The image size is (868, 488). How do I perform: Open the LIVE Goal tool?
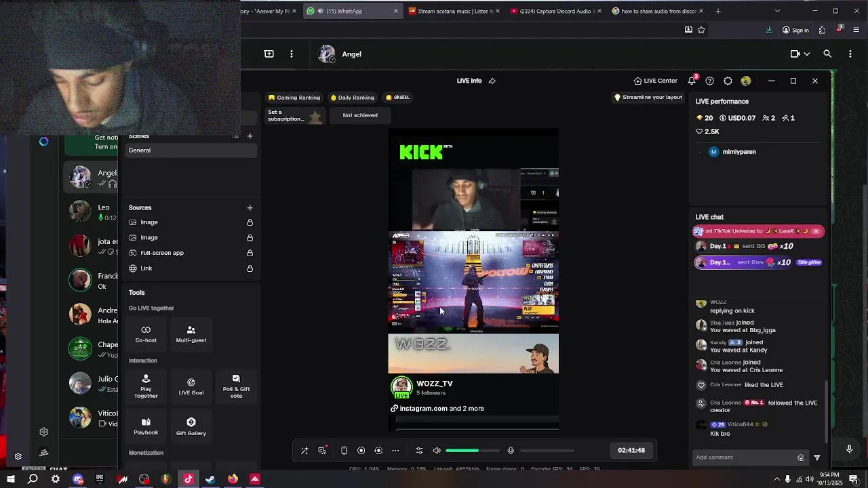[x=191, y=386]
